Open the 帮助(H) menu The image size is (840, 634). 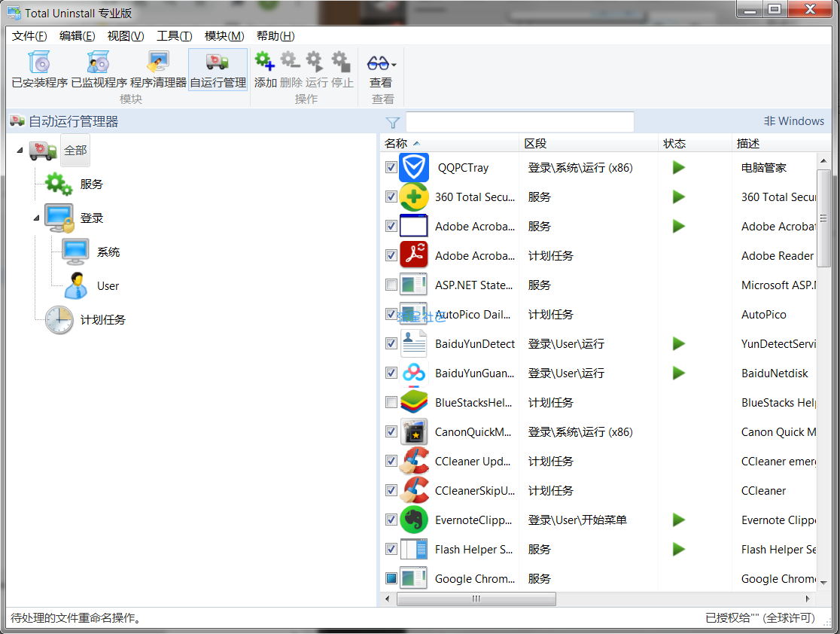coord(275,36)
